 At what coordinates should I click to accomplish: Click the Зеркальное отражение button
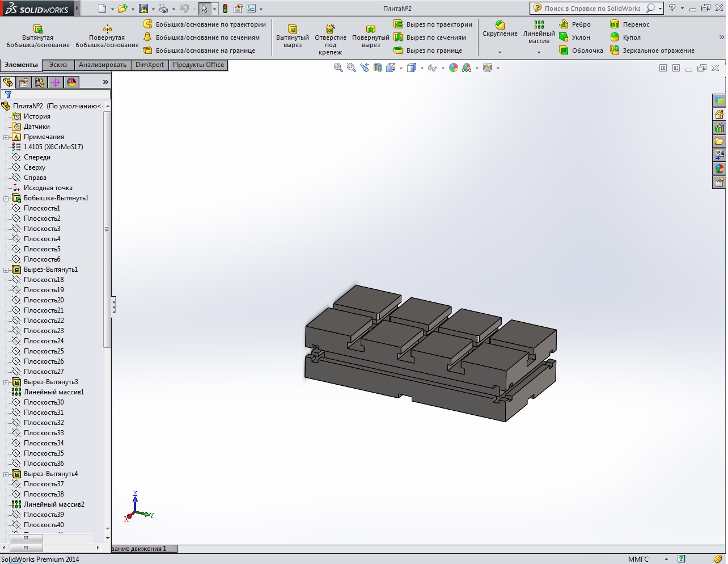[653, 50]
